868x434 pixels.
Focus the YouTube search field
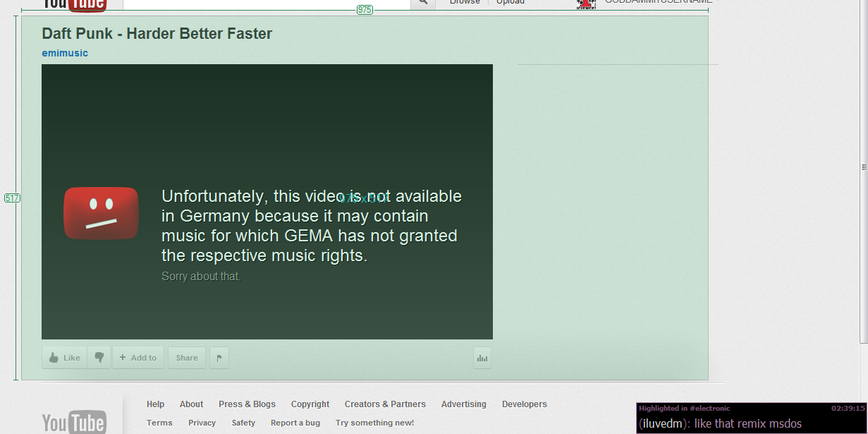point(267,3)
